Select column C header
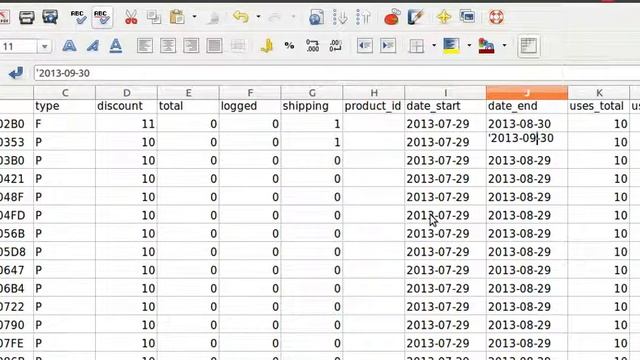 point(64,93)
